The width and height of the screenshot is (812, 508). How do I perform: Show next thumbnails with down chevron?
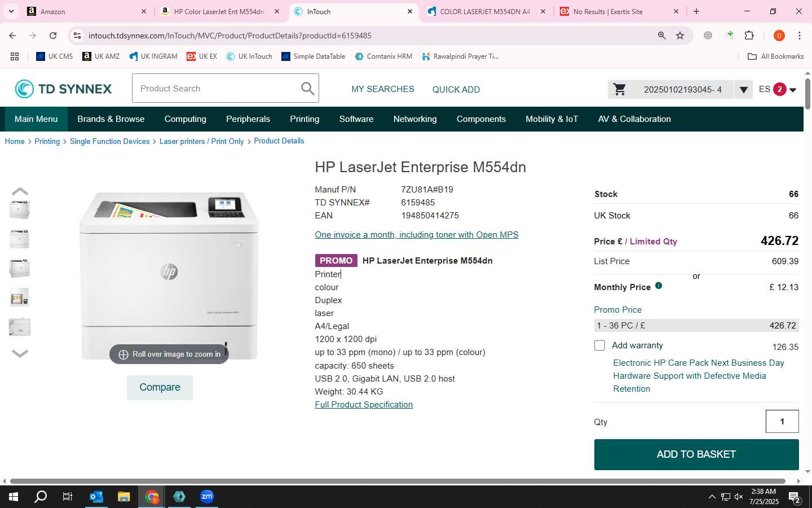[x=20, y=353]
